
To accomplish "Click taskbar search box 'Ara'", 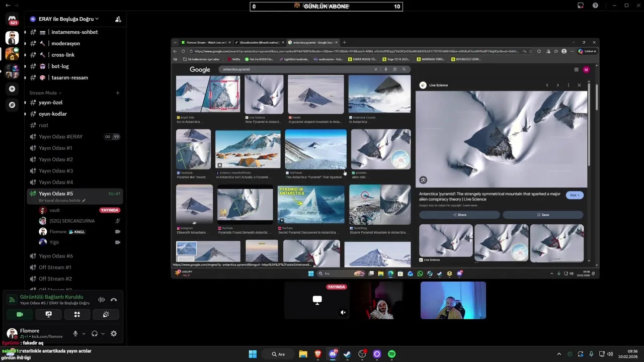I will click(279, 354).
